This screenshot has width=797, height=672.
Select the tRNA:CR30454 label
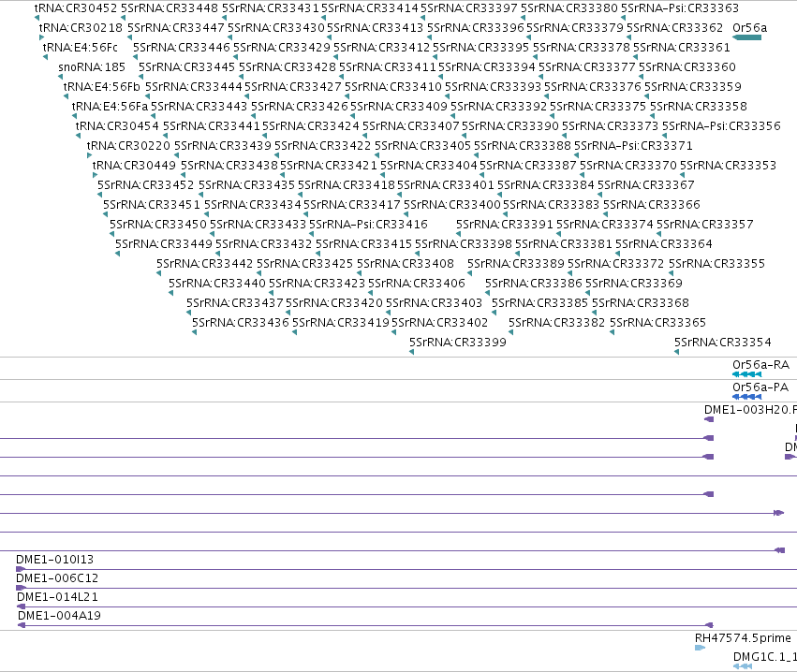pos(117,126)
